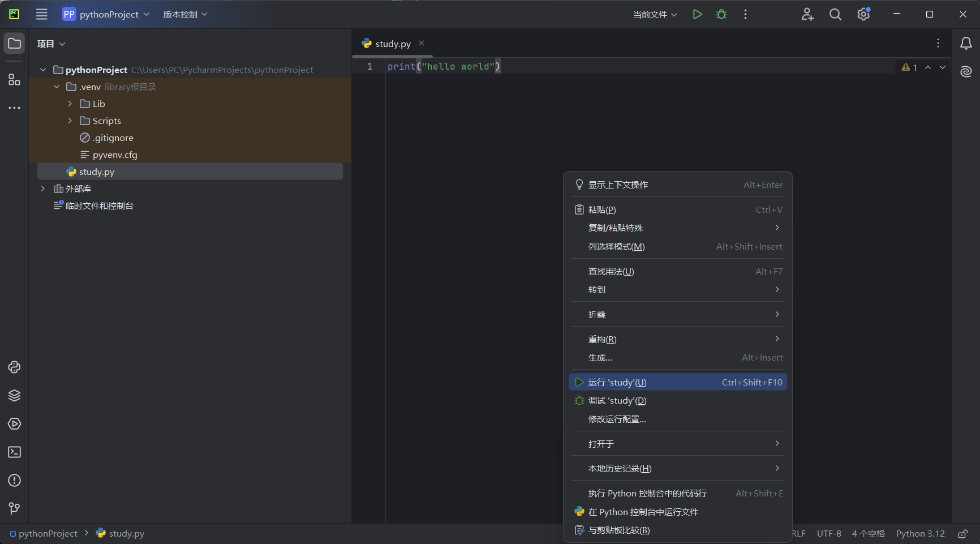Open the 项目 view dropdown
Viewport: 980px width, 544px height.
pyautogui.click(x=51, y=44)
